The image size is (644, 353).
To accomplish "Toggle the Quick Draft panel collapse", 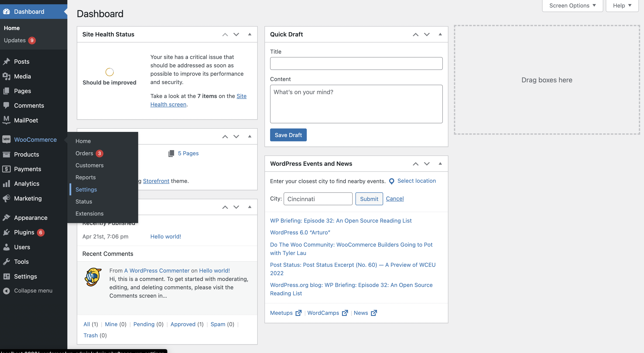I will pos(440,34).
